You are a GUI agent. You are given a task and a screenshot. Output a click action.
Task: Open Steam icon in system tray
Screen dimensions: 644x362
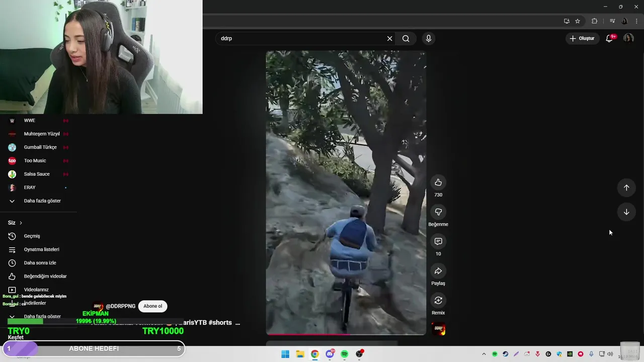click(x=506, y=354)
